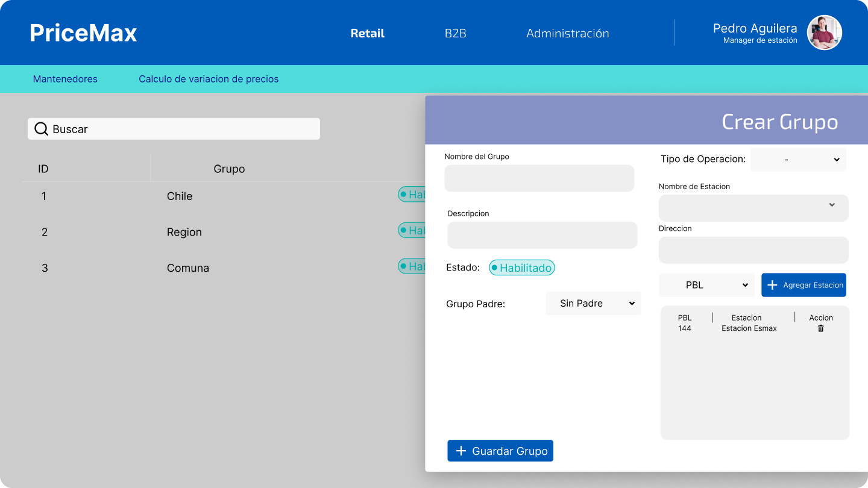Click the 'Estacion Esmax' station entry
The height and width of the screenshot is (488, 868).
[749, 328]
